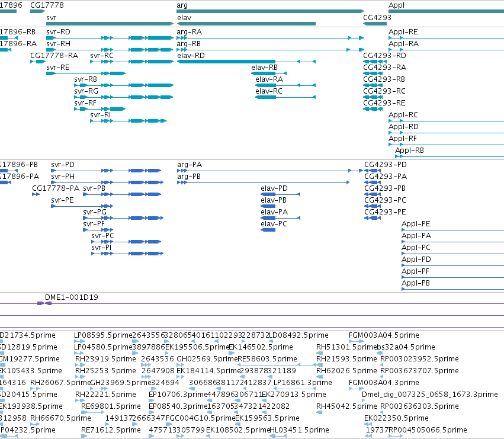This screenshot has height=439, width=504.
Task: Select the RE69801.5prime EST label
Action: pyautogui.click(x=111, y=406)
